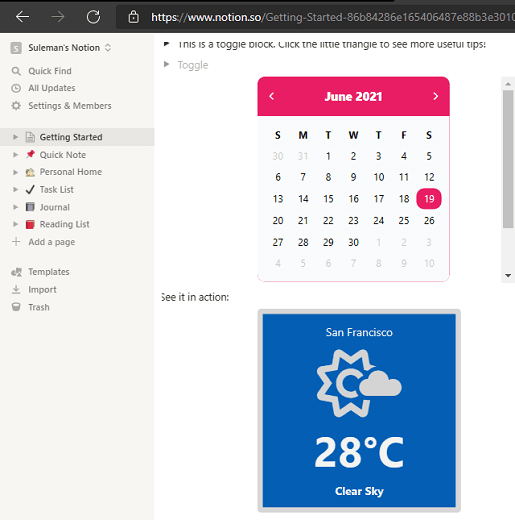Screen dimensions: 515x520
Task: Expand the Journal page tree
Action: pyautogui.click(x=15, y=207)
